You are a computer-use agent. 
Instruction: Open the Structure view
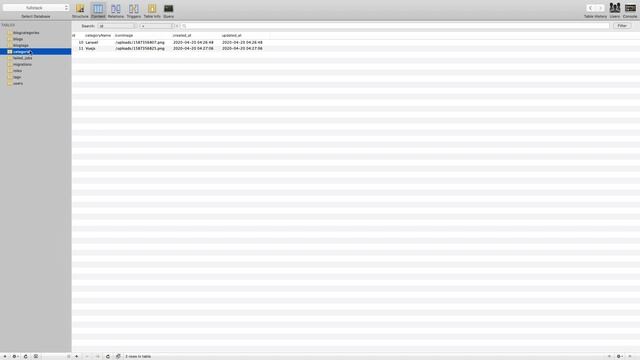click(80, 11)
